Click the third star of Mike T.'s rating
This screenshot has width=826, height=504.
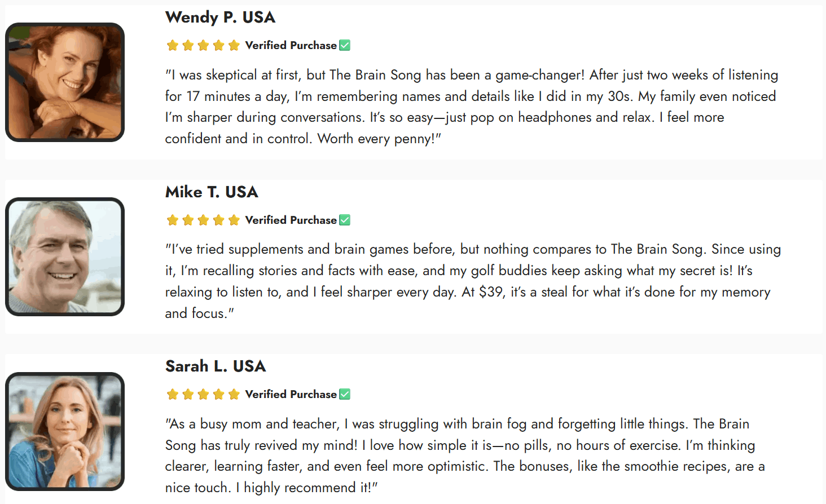203,220
